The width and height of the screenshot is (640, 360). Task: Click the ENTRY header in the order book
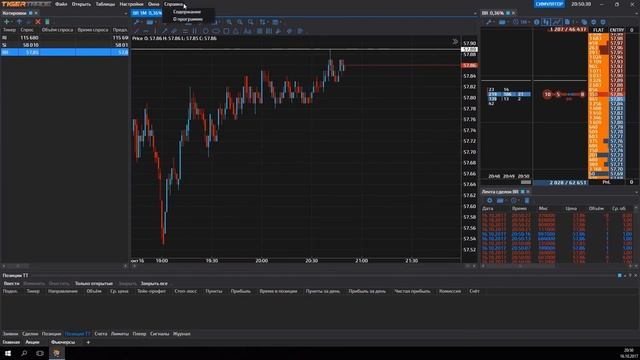616,30
